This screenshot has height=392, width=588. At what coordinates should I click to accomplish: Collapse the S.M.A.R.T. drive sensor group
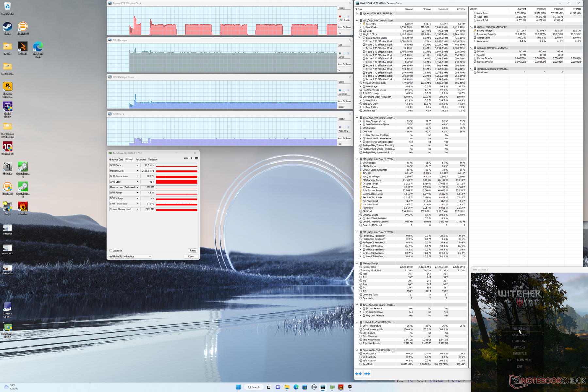pyautogui.click(x=357, y=322)
